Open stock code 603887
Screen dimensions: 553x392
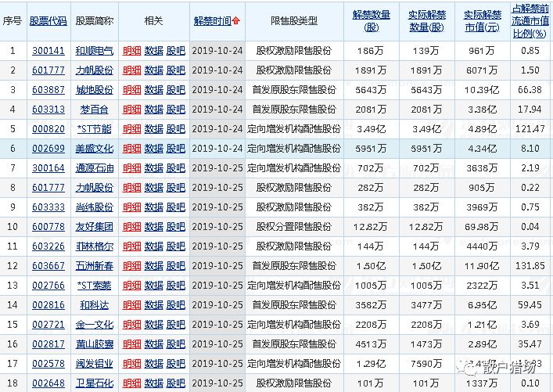48,90
